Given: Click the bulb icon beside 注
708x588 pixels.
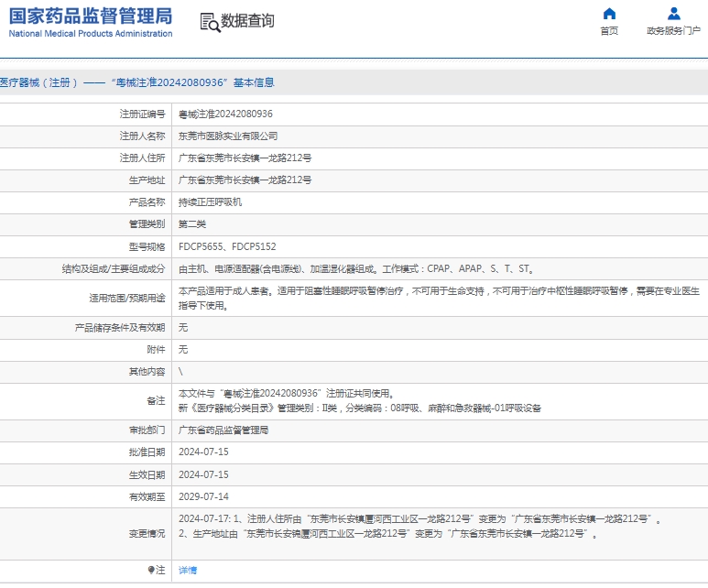Looking at the screenshot, I should click(x=151, y=570).
